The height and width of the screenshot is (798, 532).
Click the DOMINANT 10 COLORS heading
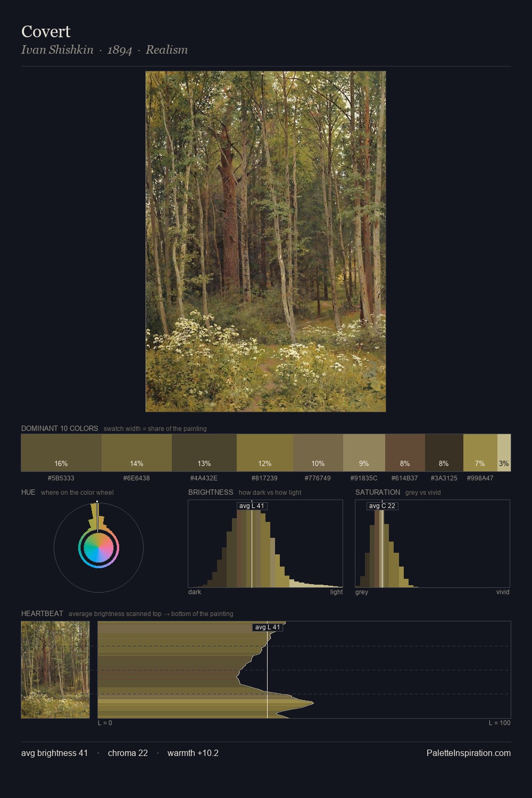click(60, 428)
